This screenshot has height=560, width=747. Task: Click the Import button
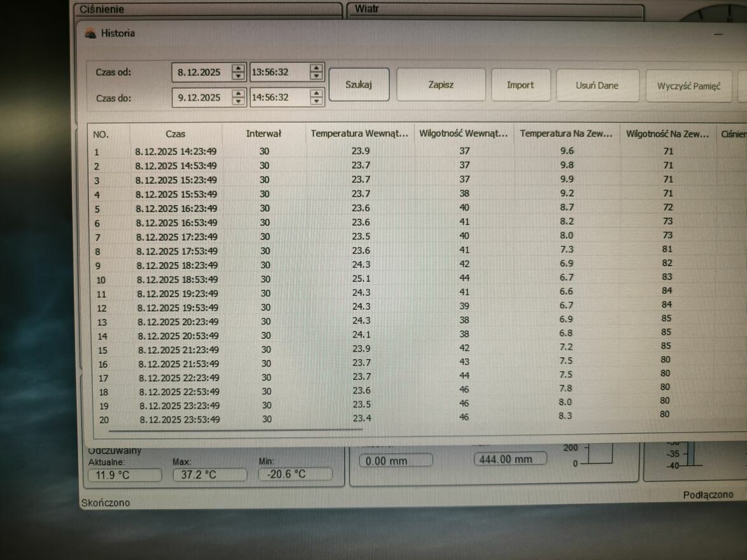(x=520, y=85)
